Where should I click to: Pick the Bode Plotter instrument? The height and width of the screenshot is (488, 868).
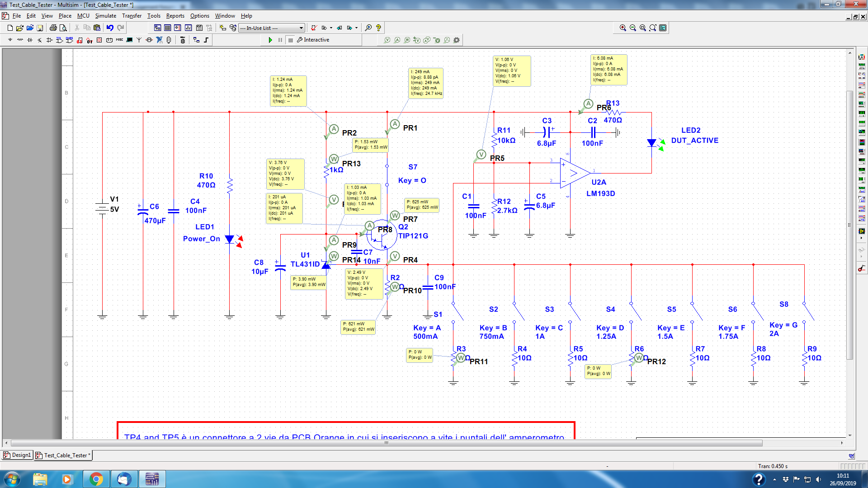(x=862, y=104)
